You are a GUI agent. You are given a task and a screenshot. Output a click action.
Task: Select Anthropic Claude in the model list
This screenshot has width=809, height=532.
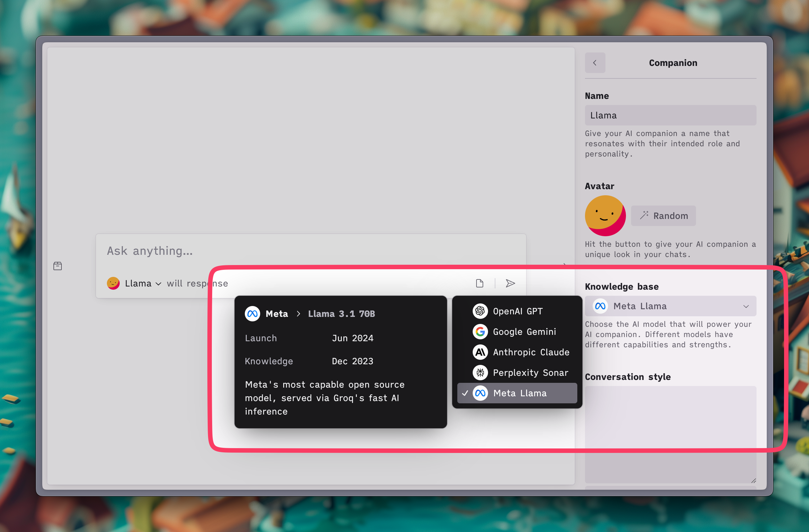tap(517, 352)
